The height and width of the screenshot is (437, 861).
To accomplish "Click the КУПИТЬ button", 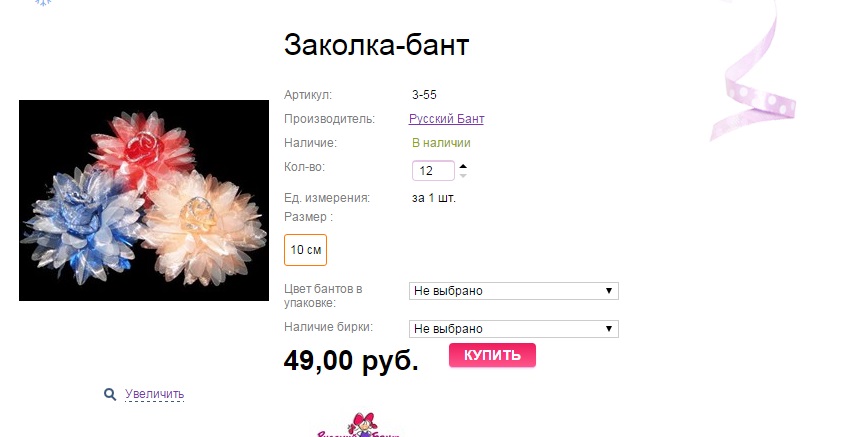I will [x=492, y=355].
